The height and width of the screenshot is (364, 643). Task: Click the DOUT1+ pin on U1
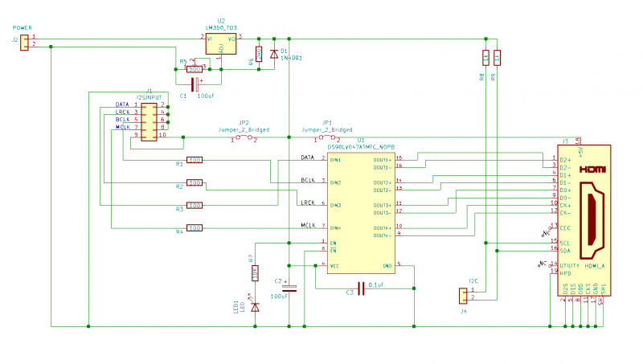383,159
